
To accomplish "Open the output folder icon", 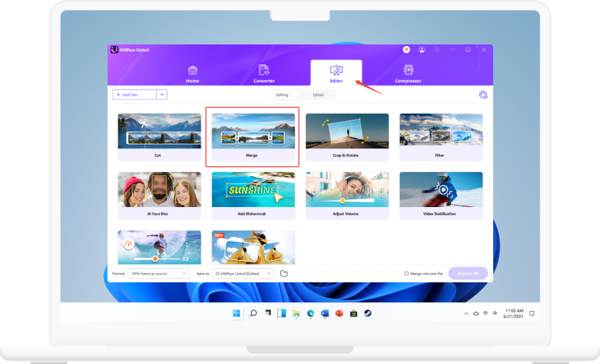I will (284, 273).
